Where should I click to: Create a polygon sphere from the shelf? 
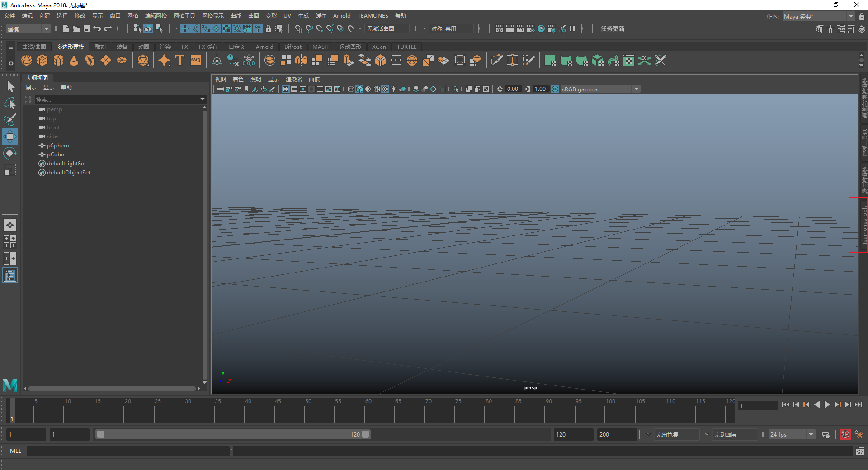pos(27,61)
